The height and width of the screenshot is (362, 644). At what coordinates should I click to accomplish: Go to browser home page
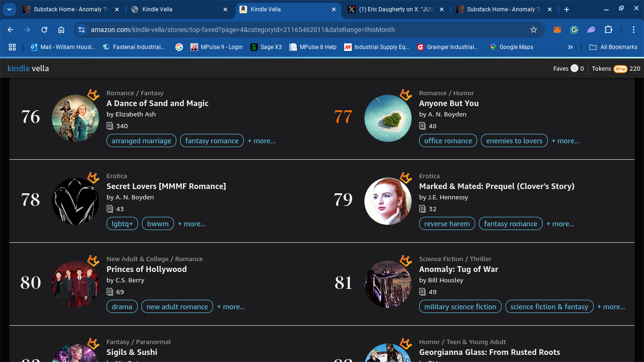(x=61, y=30)
